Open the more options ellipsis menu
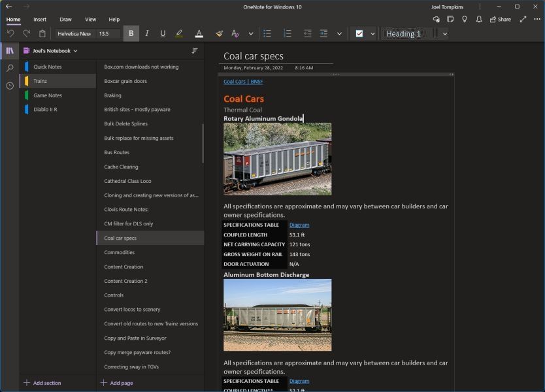The width and height of the screenshot is (545, 392). coord(537,19)
